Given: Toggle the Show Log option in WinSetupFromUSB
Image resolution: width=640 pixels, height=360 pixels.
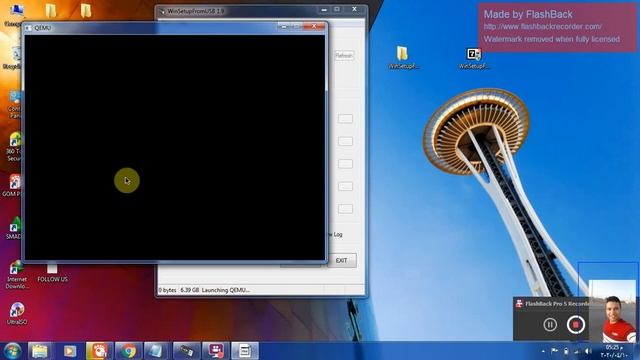Looking at the screenshot, I should coord(335,234).
